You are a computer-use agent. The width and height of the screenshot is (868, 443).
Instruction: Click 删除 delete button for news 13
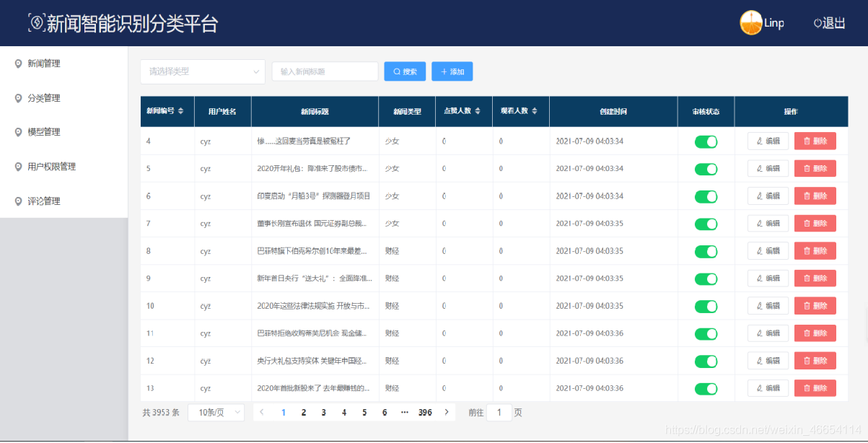point(815,388)
